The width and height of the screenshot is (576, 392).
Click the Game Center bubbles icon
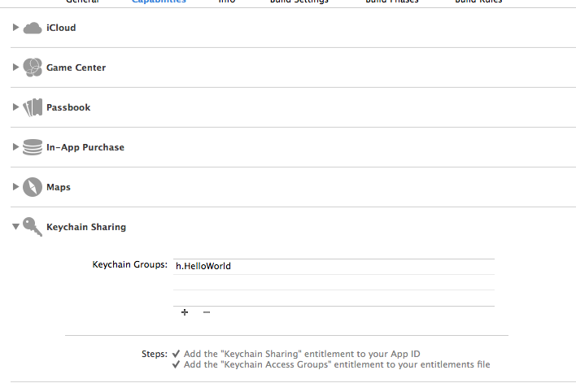pos(33,68)
